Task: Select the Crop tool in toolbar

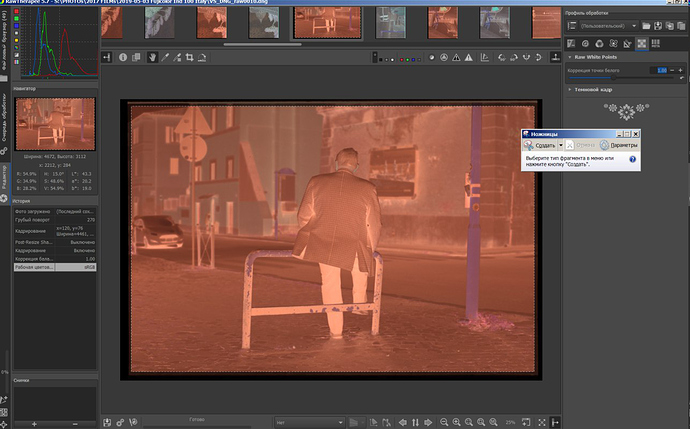Action: 190,56
